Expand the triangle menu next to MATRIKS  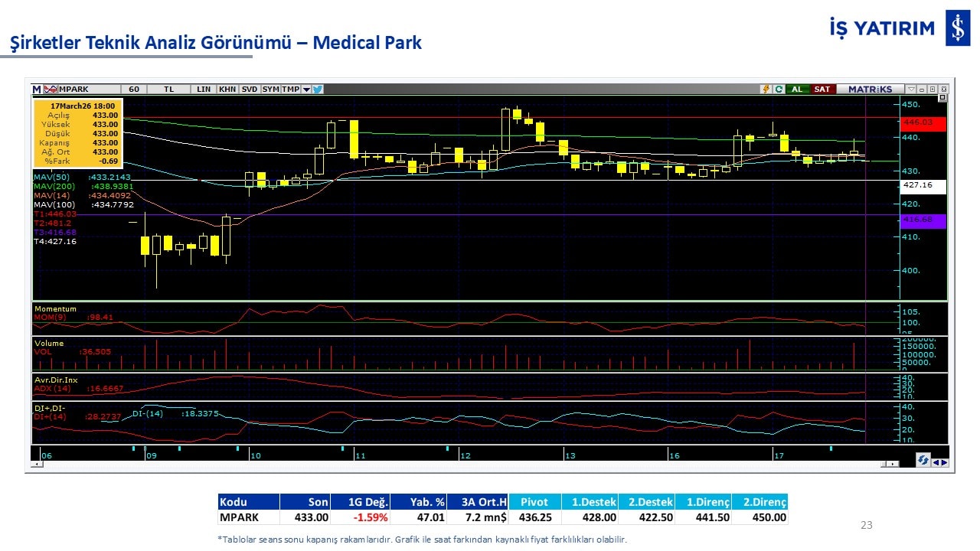(x=911, y=90)
